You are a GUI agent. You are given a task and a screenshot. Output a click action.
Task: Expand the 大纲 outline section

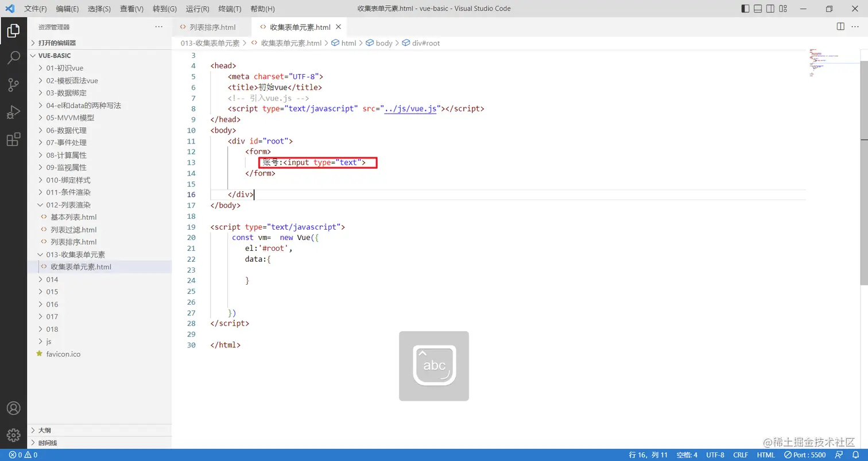[x=100, y=430]
